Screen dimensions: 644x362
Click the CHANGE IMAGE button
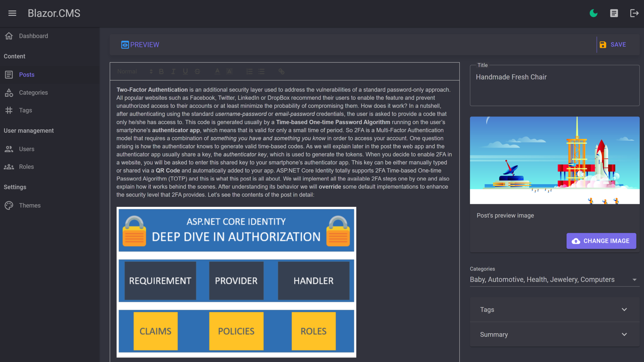[601, 241]
